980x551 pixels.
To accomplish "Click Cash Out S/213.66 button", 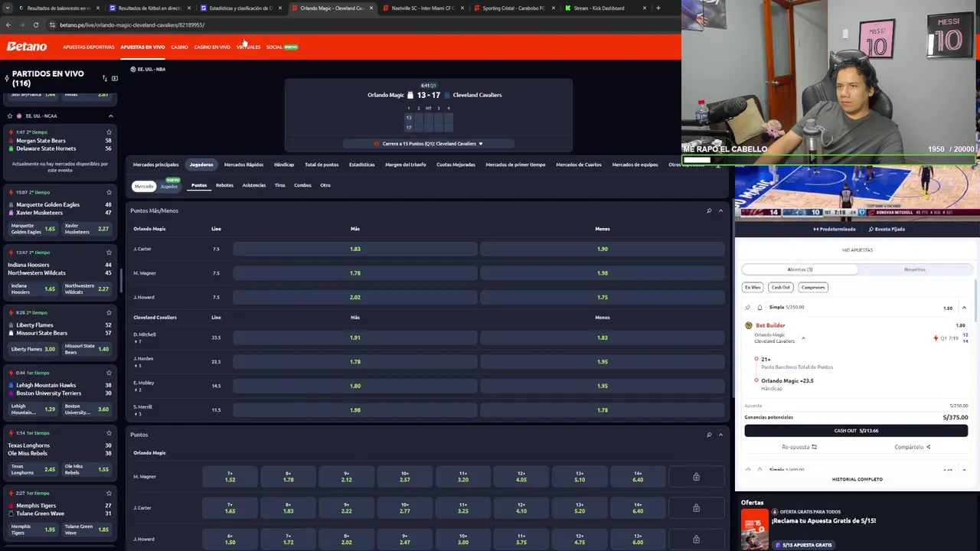I will point(856,431).
